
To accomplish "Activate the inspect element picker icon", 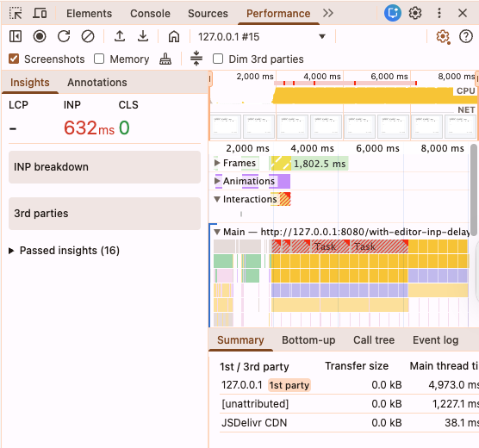I will pos(16,14).
